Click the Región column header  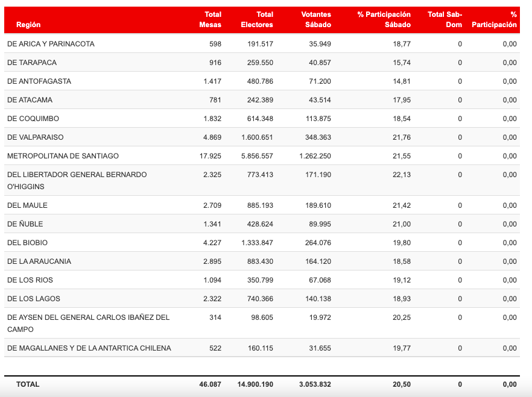coord(28,25)
